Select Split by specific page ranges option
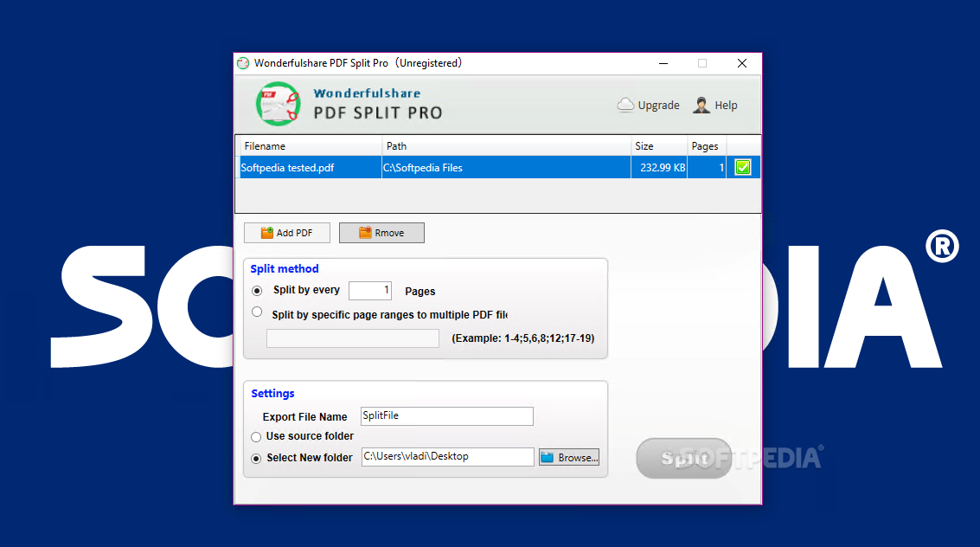Screen dimensions: 980x547 point(257,312)
